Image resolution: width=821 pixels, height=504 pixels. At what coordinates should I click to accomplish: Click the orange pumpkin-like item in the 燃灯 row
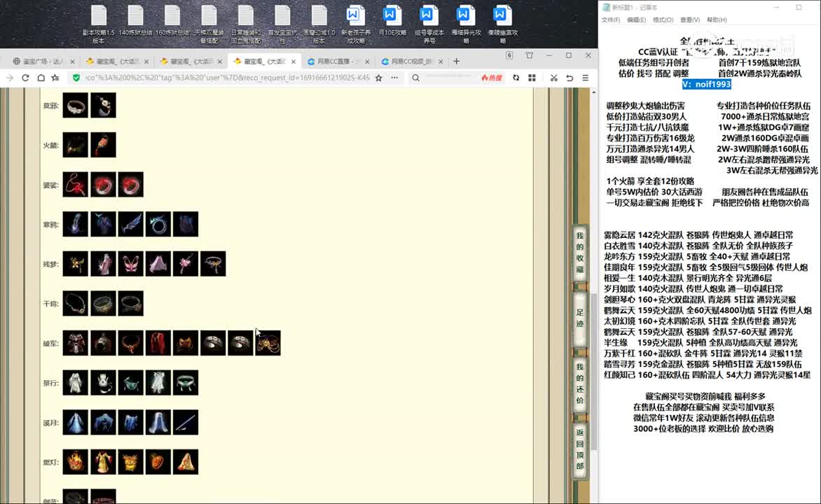158,462
